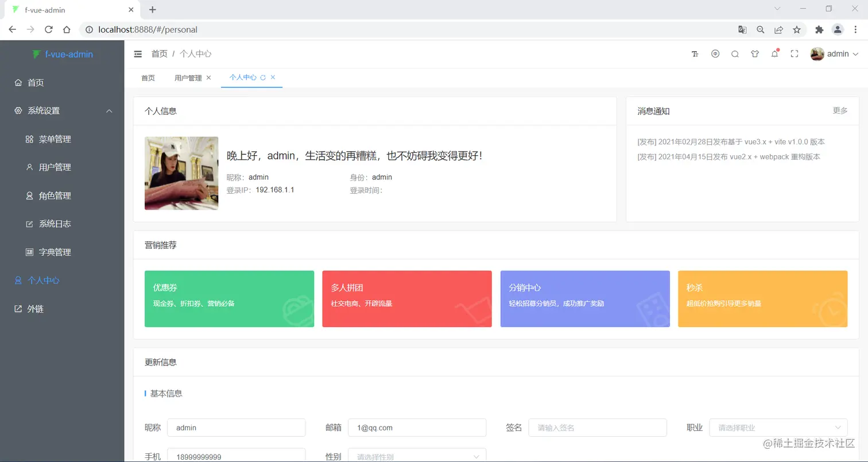This screenshot has height=462, width=868.
Task: Click the browser address bar URL
Action: coord(148,29)
